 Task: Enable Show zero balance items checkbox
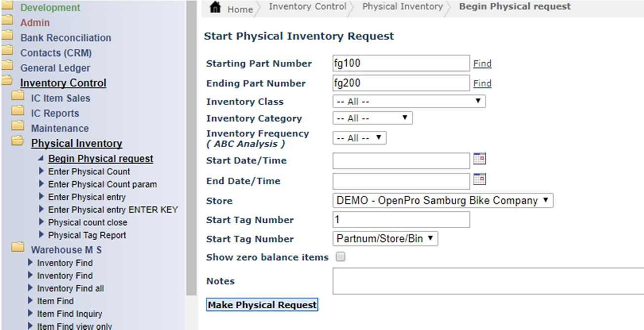click(341, 257)
